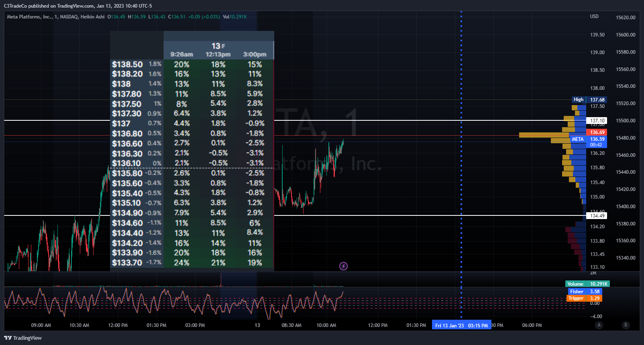Select the 137.10 horizontal line price label

click(x=597, y=120)
